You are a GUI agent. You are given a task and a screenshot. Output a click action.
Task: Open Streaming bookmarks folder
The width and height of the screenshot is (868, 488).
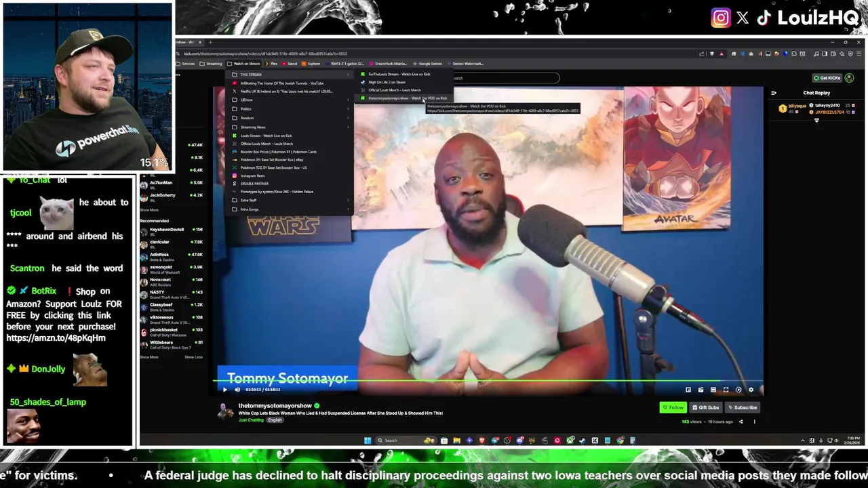click(x=211, y=64)
